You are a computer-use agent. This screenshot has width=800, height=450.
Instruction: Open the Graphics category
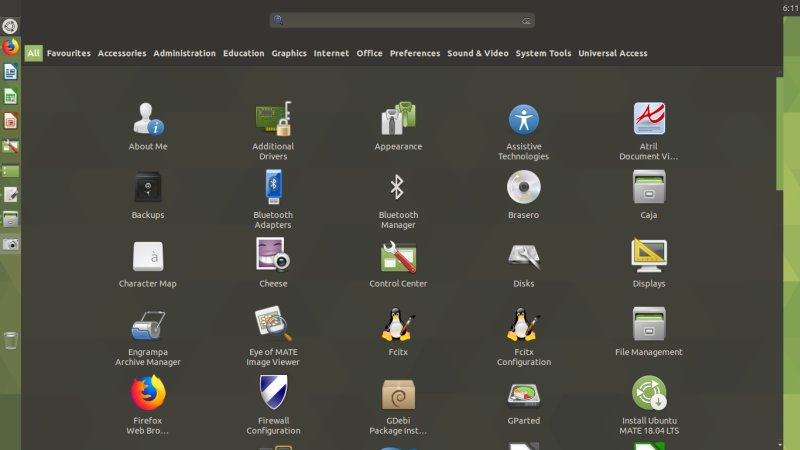click(289, 53)
